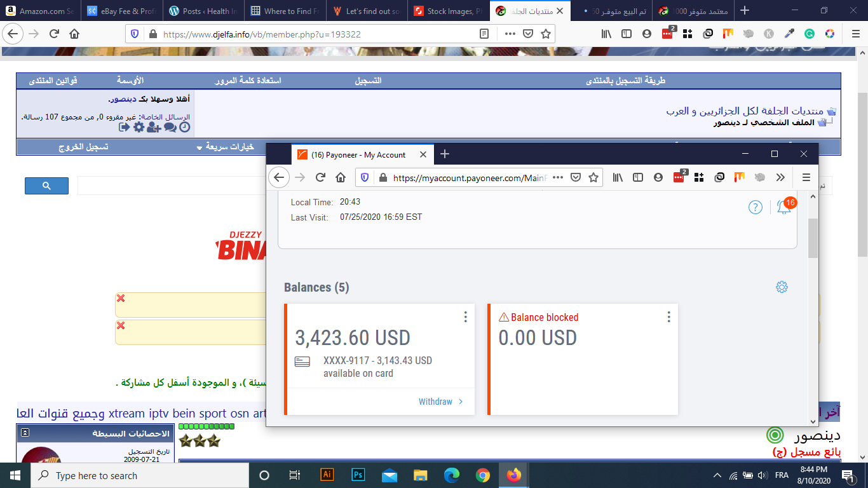Screen dimensions: 868x488
Task: Open طريقة التسجيل بالمنتدى menu item
Action: pos(625,81)
